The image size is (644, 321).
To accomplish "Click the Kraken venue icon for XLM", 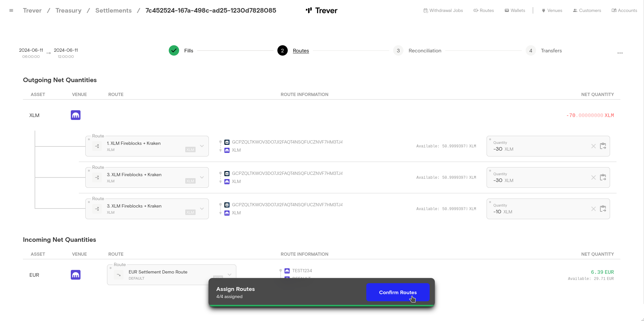I will tap(76, 115).
